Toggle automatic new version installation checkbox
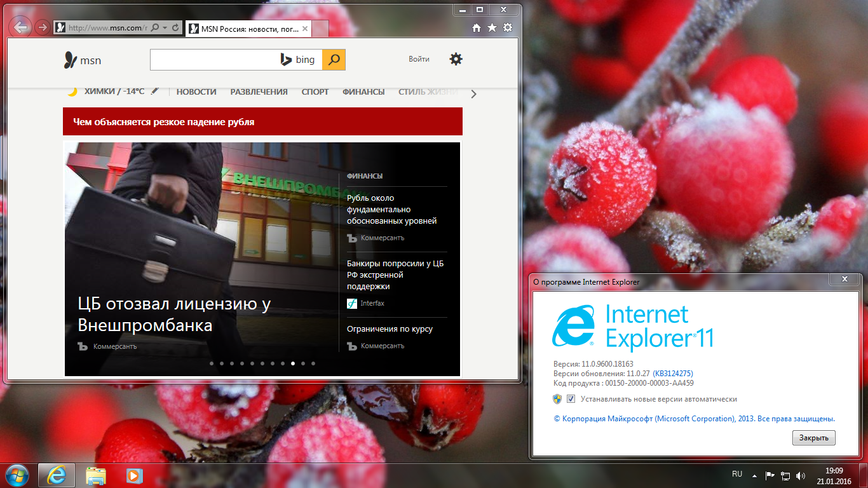Viewport: 868px width, 488px height. 571,399
